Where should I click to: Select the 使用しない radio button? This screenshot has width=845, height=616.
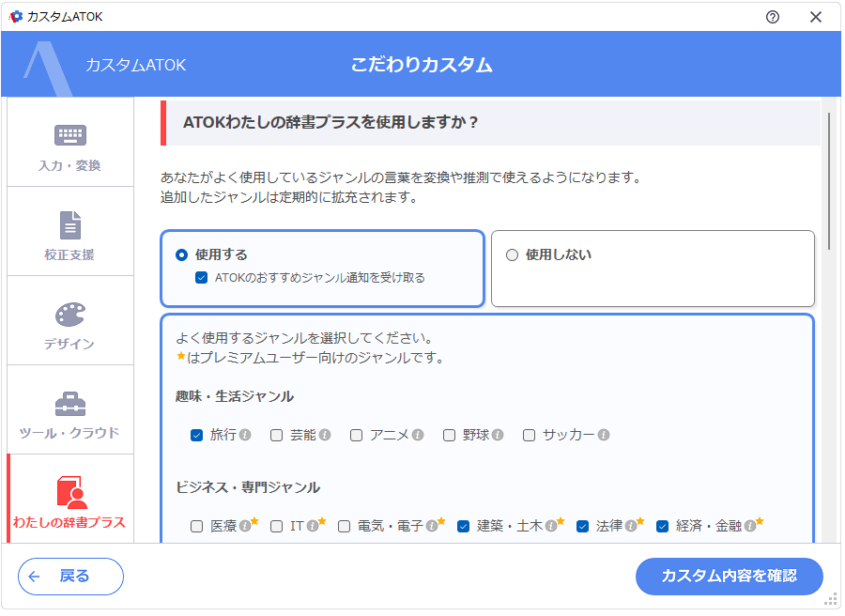512,254
